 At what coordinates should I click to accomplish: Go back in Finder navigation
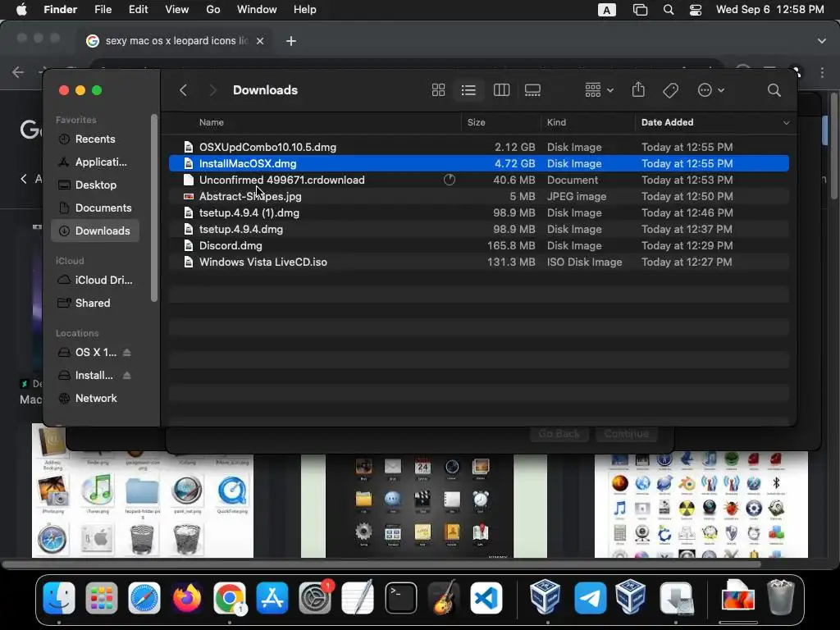click(183, 90)
